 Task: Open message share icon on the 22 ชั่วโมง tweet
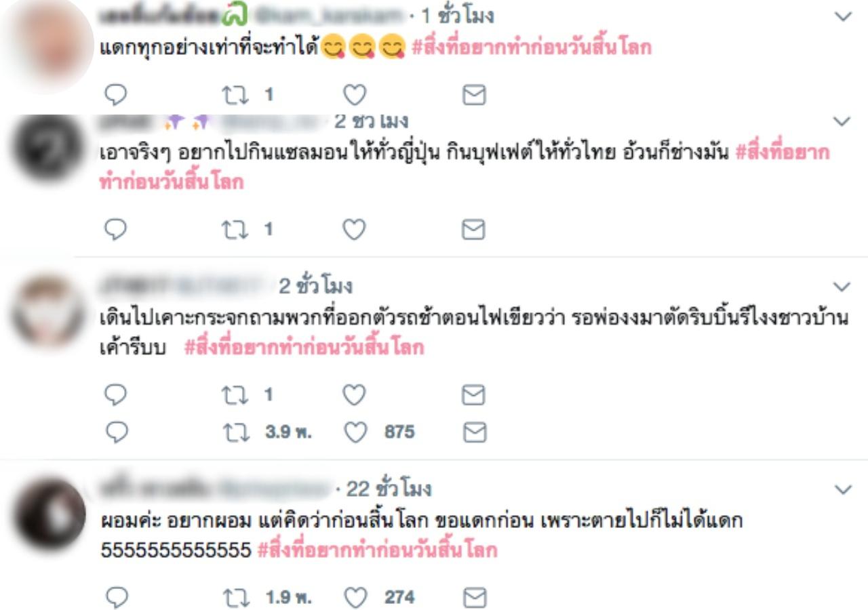coord(474,597)
